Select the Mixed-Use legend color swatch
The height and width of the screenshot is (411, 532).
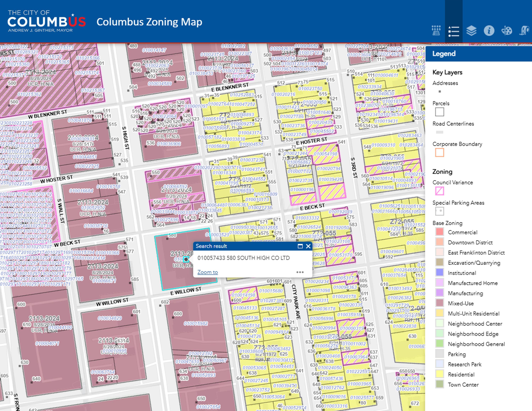(439, 303)
